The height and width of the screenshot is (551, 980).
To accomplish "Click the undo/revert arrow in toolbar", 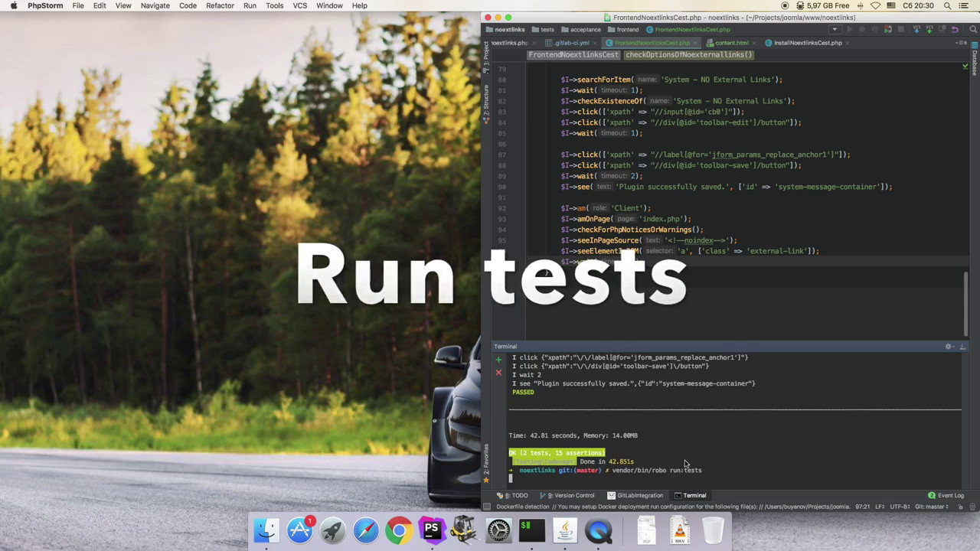I will (x=955, y=29).
